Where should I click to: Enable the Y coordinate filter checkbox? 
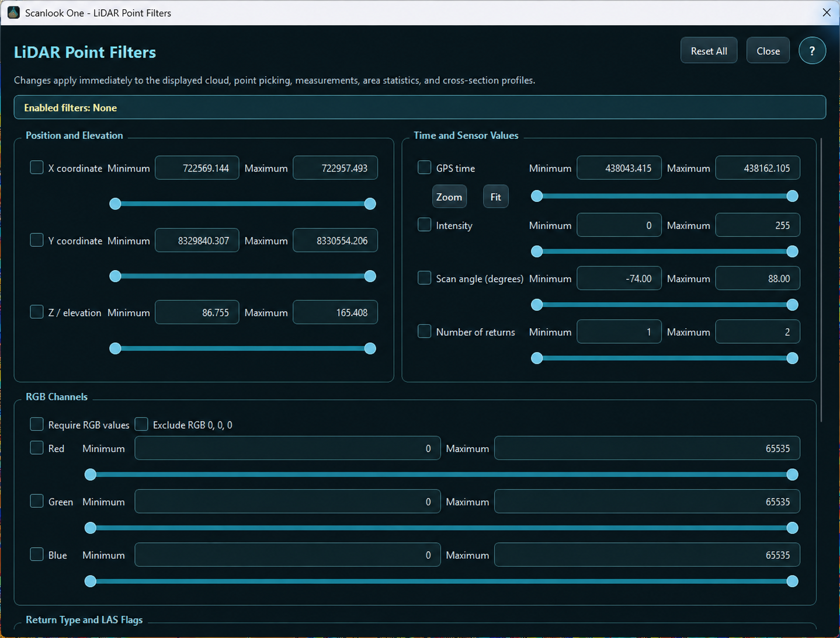[37, 240]
